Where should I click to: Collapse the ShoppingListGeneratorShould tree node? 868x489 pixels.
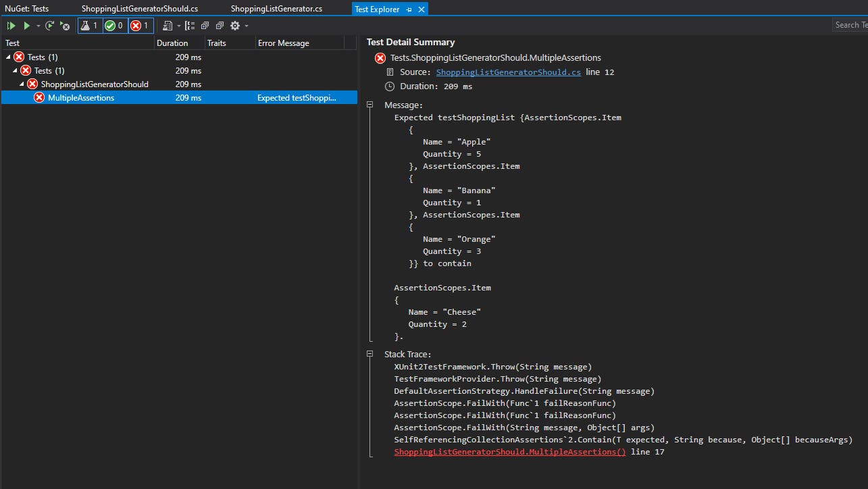click(23, 84)
